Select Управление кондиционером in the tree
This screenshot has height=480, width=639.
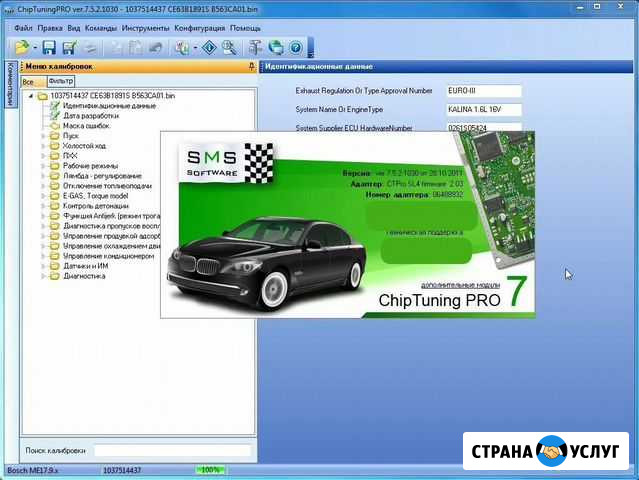108,256
